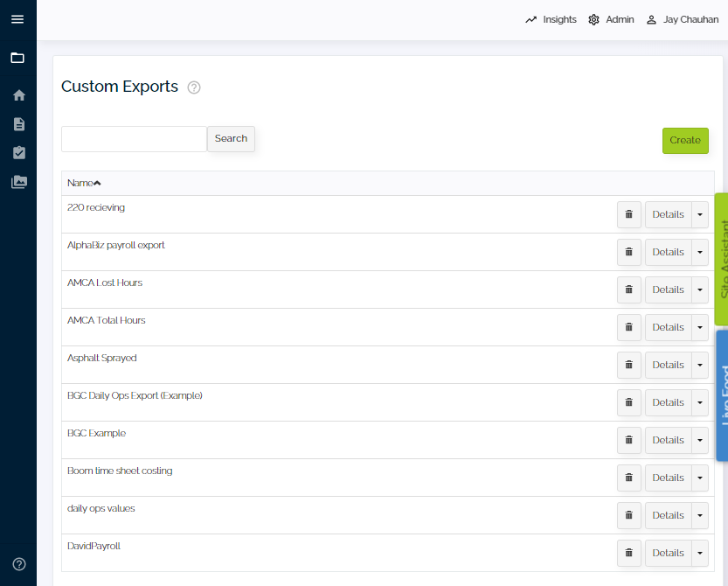The height and width of the screenshot is (586, 728).
Task: Select the DavidPayroll name
Action: coord(94,546)
